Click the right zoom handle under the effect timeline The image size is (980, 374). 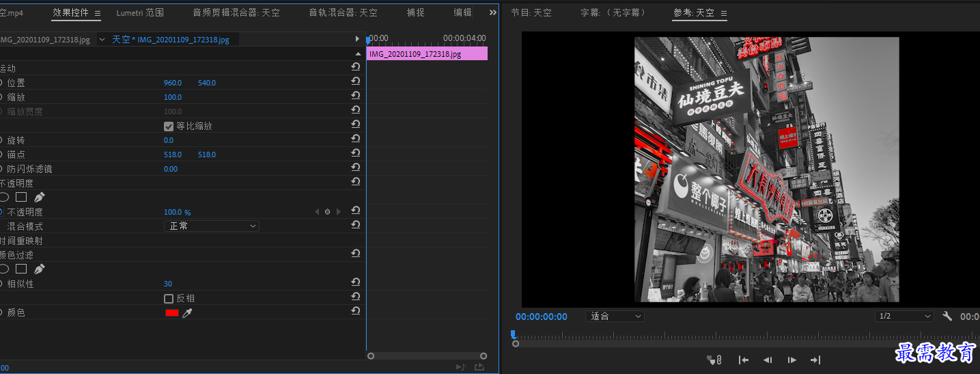(x=484, y=356)
